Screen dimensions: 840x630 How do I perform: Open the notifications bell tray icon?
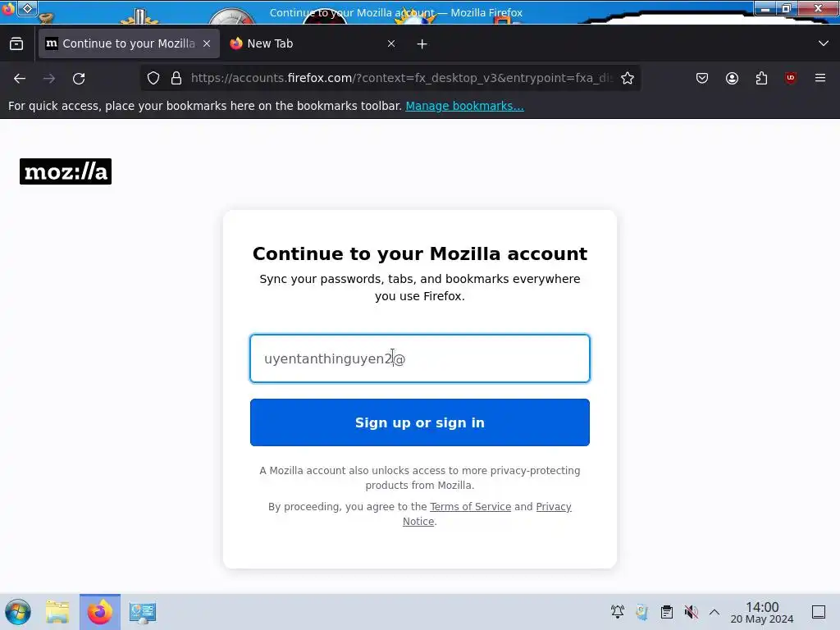[x=617, y=612]
